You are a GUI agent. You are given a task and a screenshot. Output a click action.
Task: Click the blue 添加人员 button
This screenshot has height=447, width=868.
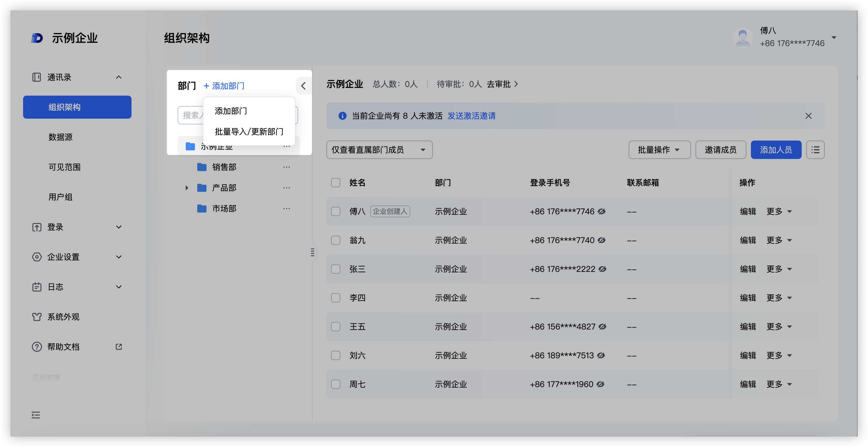(x=776, y=150)
